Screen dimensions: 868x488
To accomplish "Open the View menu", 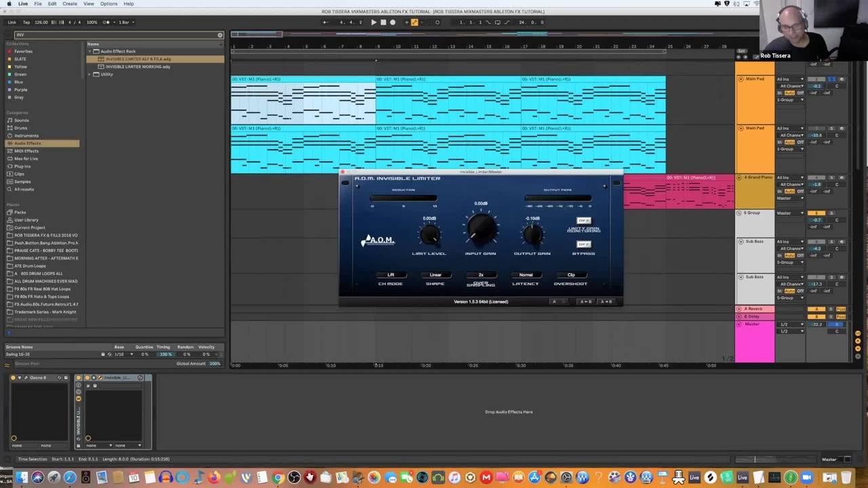I will point(89,3).
